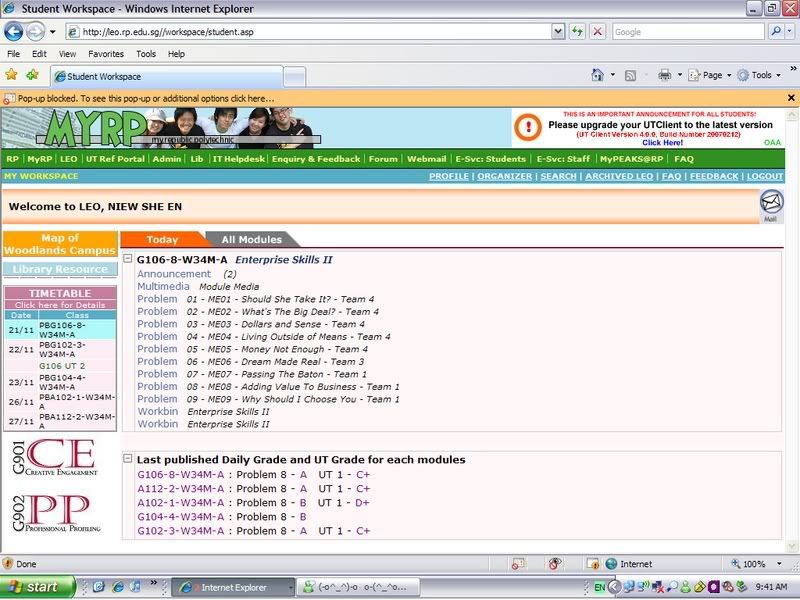Collapse the Enterprise Skills II module section
800x600 pixels.
(128, 260)
